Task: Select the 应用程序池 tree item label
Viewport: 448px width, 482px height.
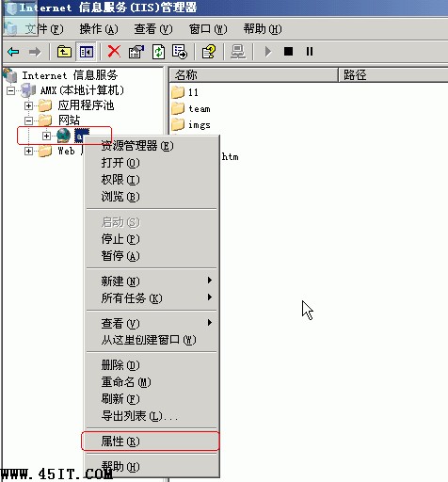Action: [x=86, y=105]
